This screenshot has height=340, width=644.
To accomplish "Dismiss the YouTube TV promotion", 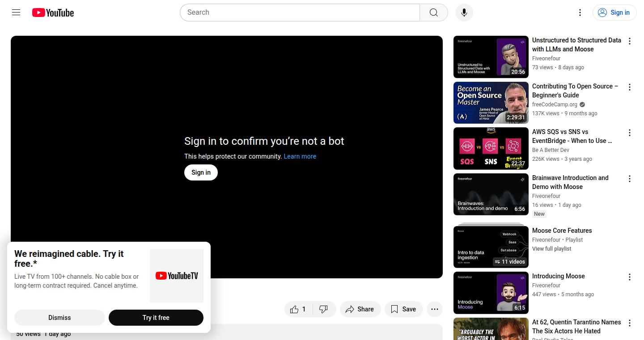I will click(x=59, y=318).
